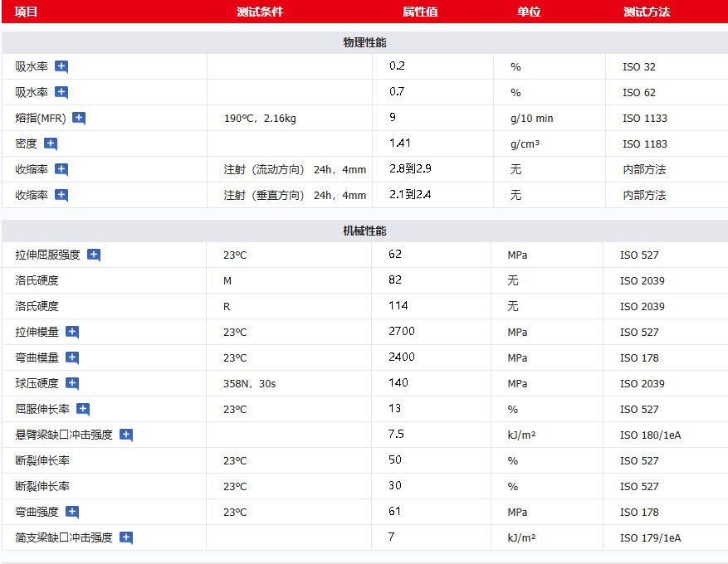Click condition 注射（垂直方向）24h, 4mm
Screen dimensions: 728x564
(x=295, y=195)
